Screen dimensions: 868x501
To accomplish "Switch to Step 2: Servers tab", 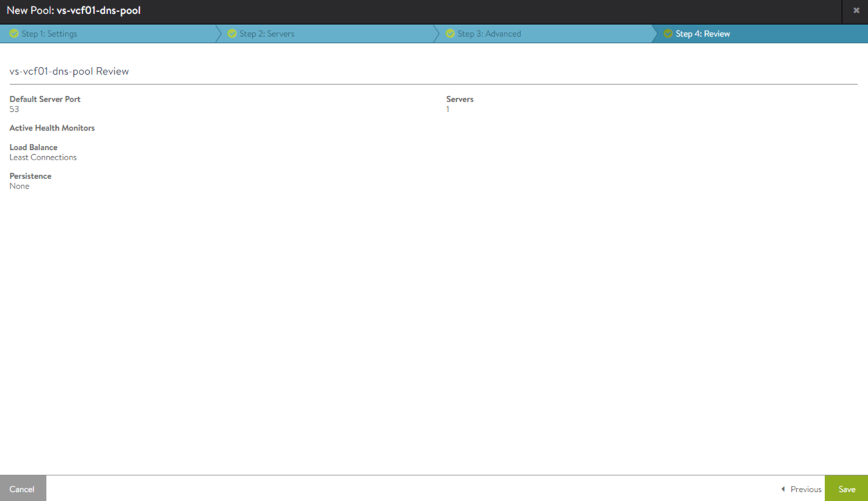I will 267,34.
